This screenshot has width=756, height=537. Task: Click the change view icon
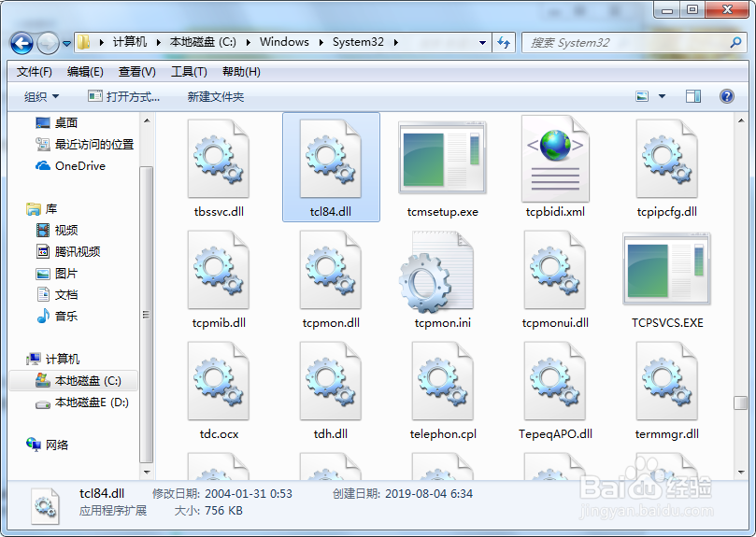pyautogui.click(x=642, y=96)
